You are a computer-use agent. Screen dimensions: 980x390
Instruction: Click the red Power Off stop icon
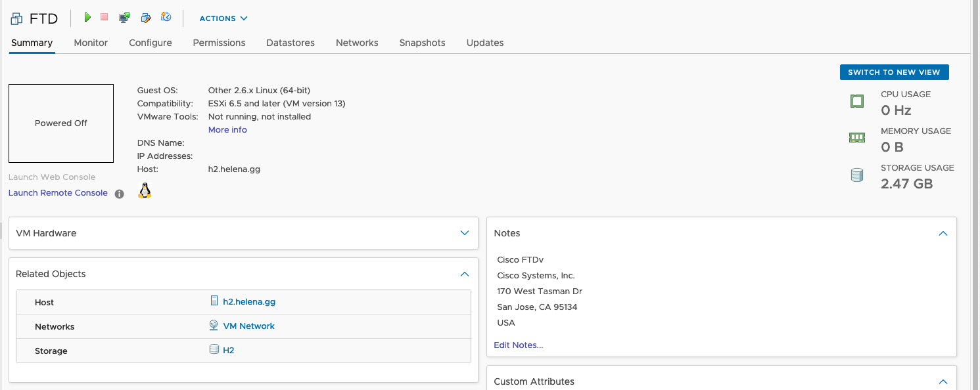tap(104, 17)
